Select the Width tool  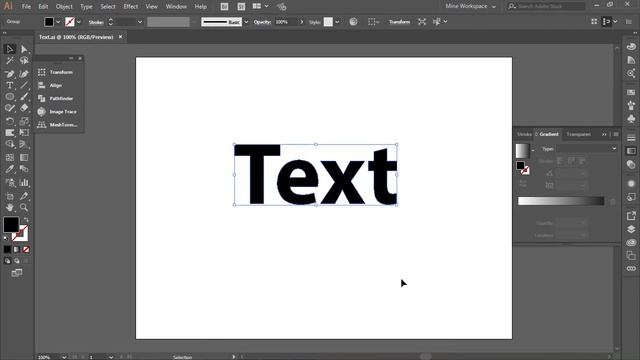[10, 133]
